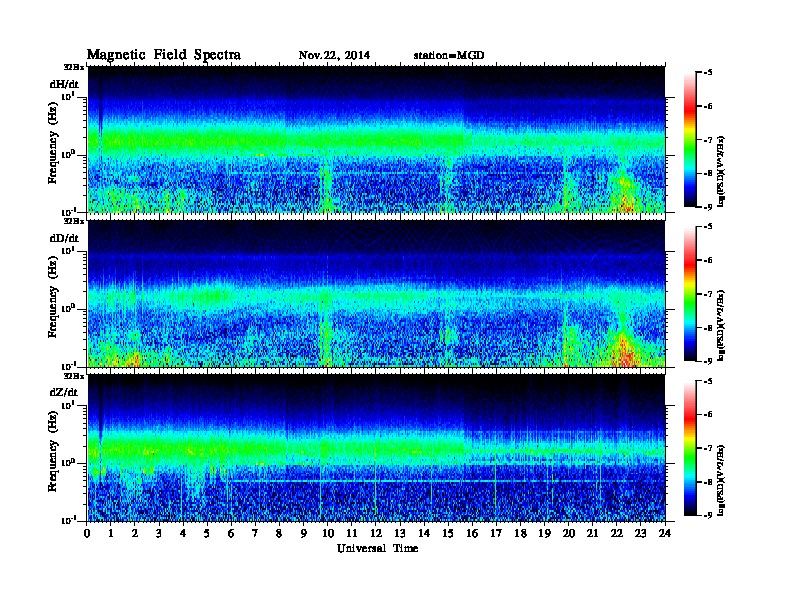Screen dimensions: 792x612
Task: Click hour tick label 12 on time axis
Action: point(376,533)
